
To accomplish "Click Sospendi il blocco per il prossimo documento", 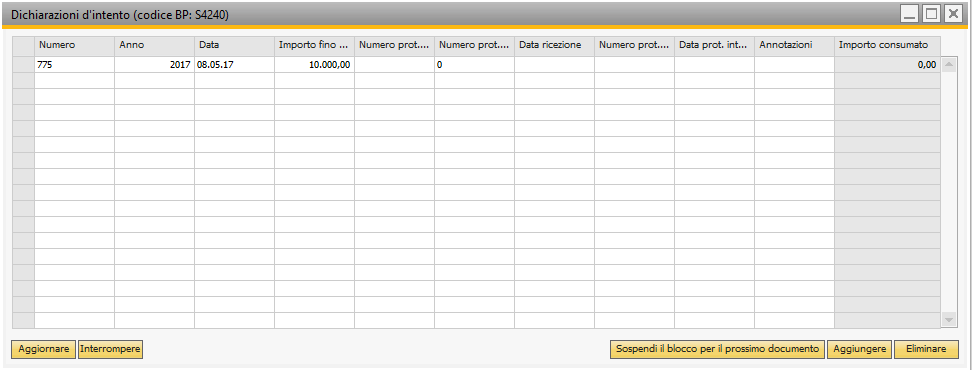I will point(718,349).
